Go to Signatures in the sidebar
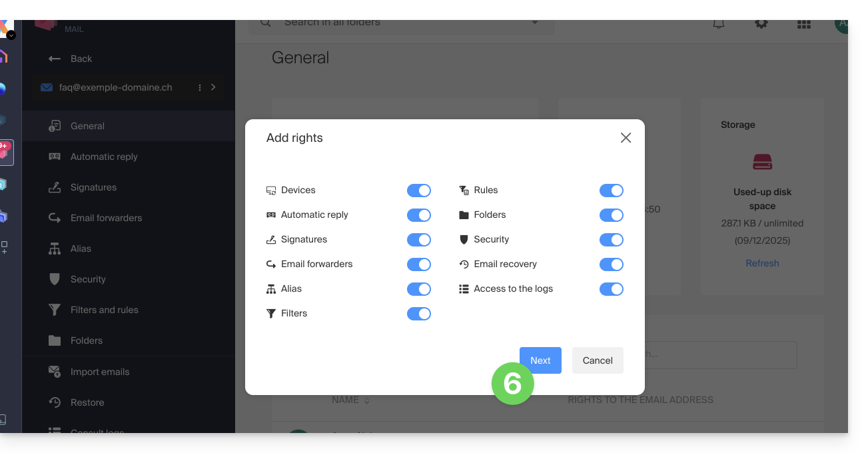Viewport: 868px width, 453px height. pos(93,187)
